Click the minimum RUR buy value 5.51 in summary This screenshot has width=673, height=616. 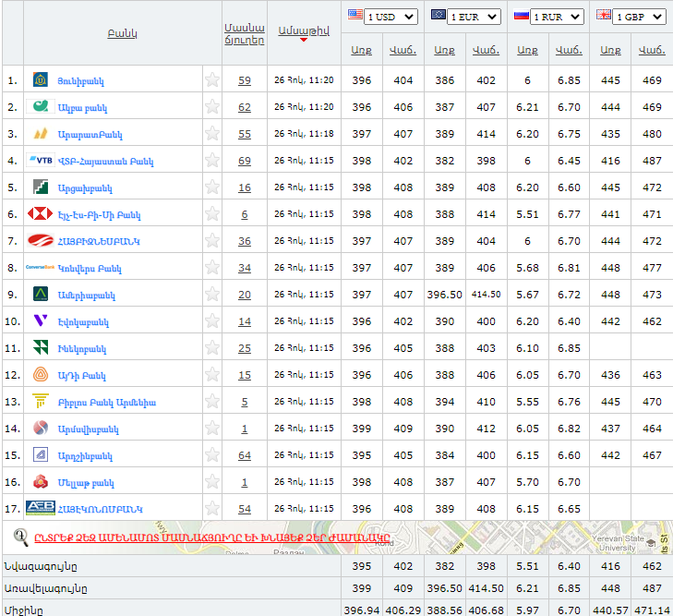(527, 566)
